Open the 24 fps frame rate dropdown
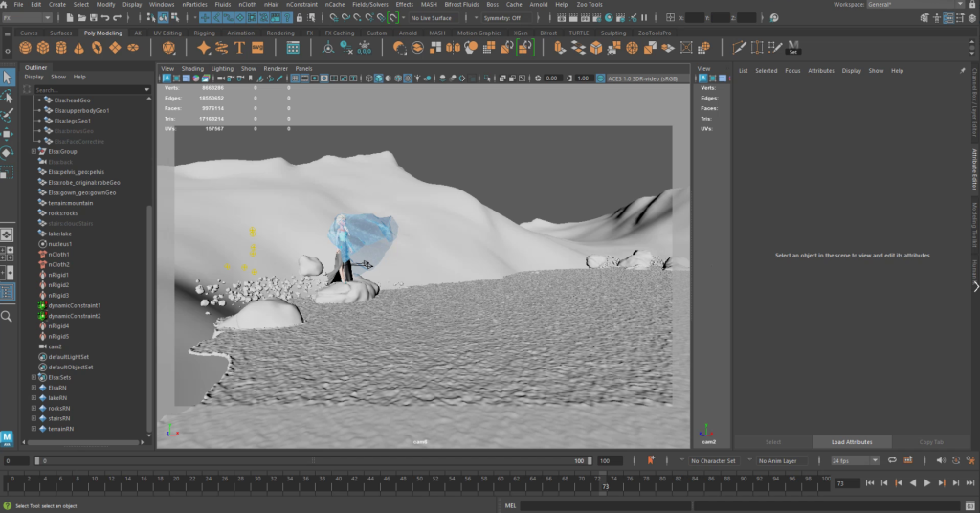The height and width of the screenshot is (513, 980). [855, 460]
